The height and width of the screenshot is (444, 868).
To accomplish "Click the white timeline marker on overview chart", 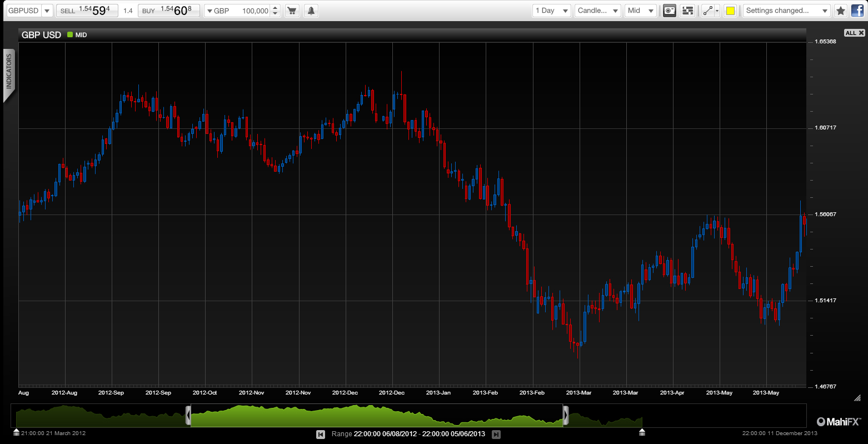I will 642,432.
